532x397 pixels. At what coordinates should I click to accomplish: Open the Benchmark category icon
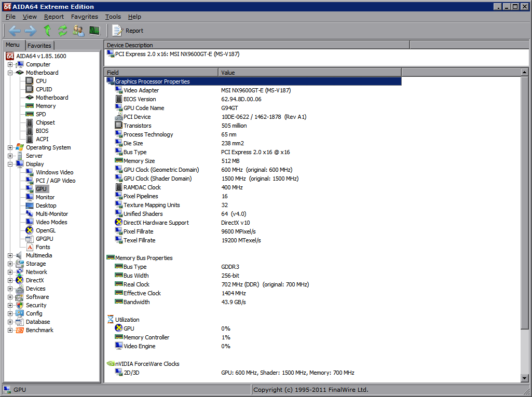pyautogui.click(x=20, y=330)
